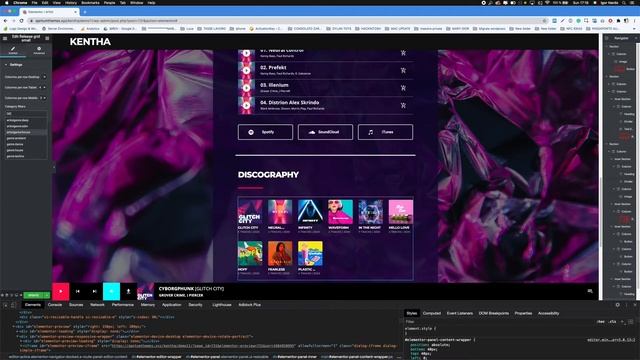
Task: Click the SoundCloud button
Action: [325, 132]
